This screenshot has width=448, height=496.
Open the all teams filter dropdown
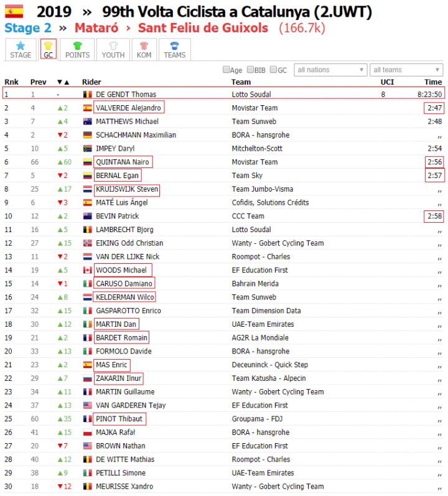(x=406, y=70)
